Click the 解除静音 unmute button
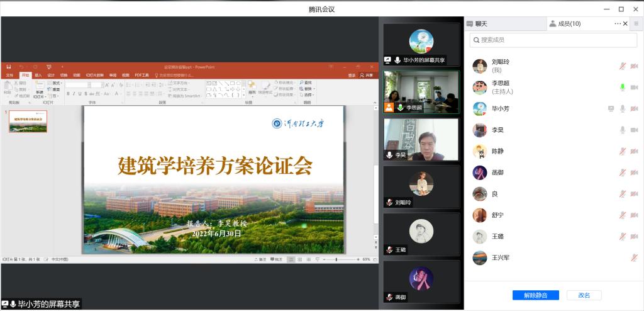The width and height of the screenshot is (644, 311). [x=535, y=295]
